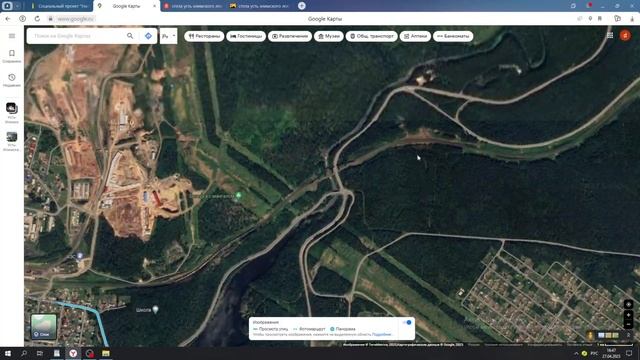
Task: Bookmark this page in the address bar
Action: coord(600,19)
